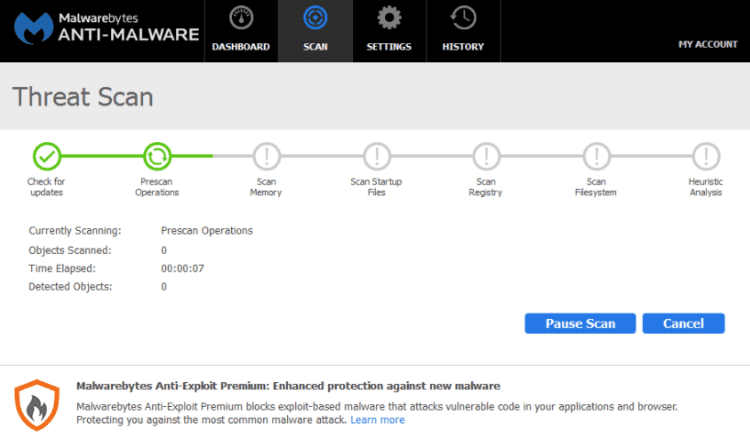Viewport: 750px width, 439px height.
Task: Open the Dashboard gauge icon
Action: click(241, 18)
